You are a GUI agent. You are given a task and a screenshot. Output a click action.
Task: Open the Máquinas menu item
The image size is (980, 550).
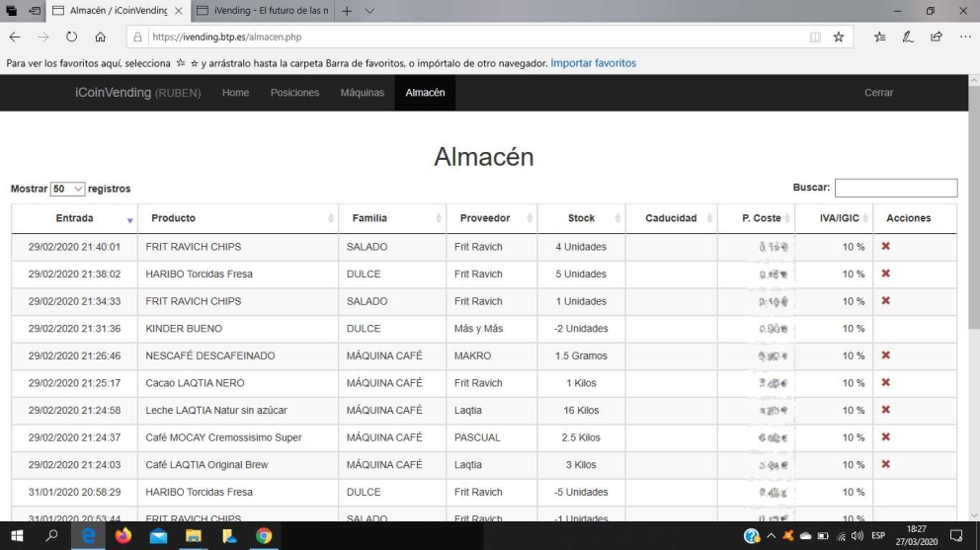click(x=362, y=93)
